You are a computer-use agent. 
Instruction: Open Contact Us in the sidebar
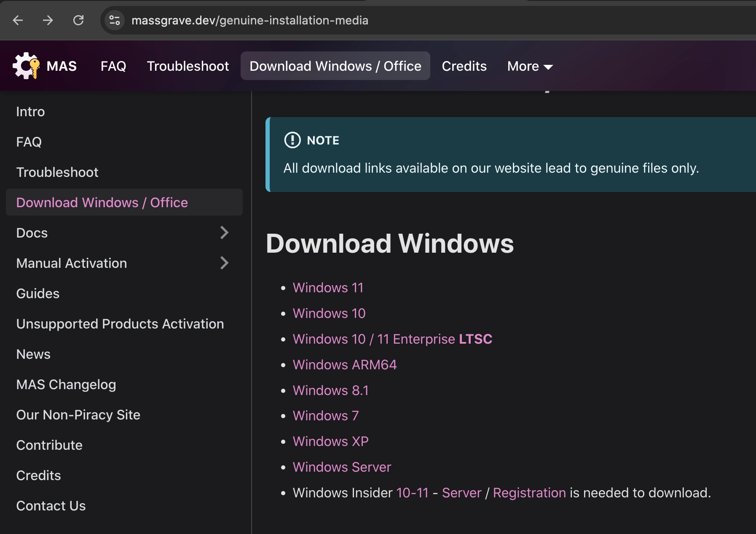pos(124,506)
